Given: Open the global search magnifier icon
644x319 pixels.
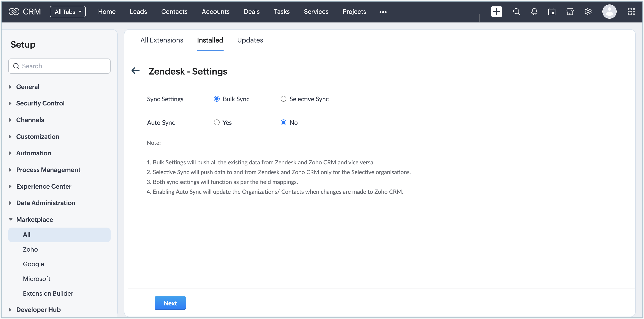Looking at the screenshot, I should (x=516, y=12).
